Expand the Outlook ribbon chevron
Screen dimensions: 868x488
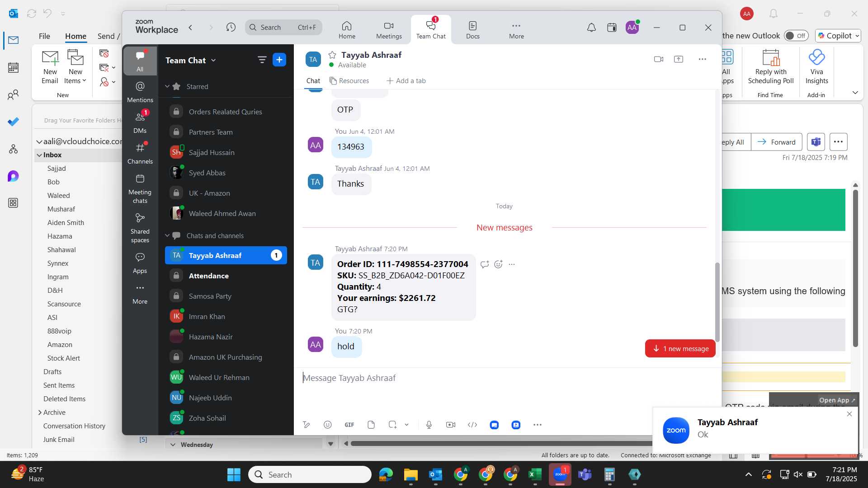[x=855, y=93]
